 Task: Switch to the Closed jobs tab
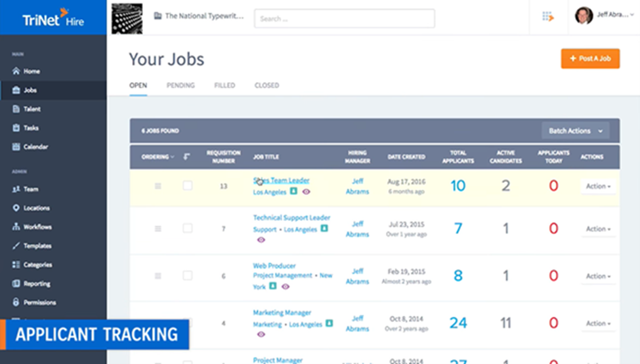click(x=267, y=85)
